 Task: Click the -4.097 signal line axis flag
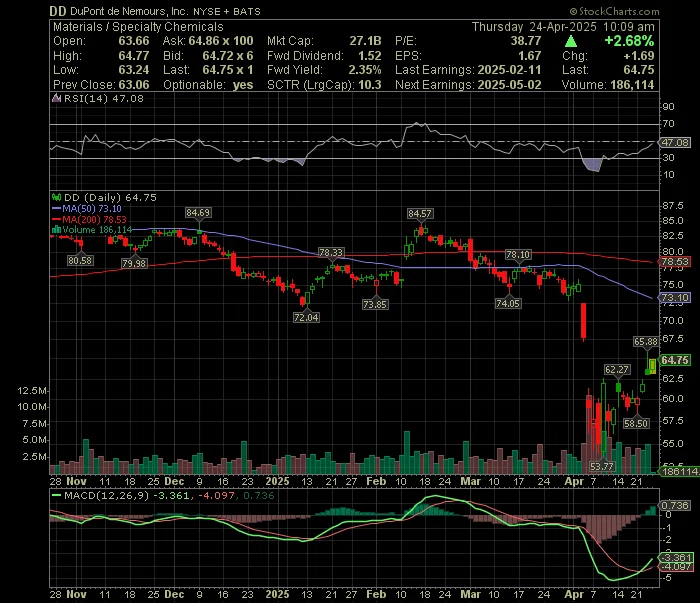coord(677,567)
